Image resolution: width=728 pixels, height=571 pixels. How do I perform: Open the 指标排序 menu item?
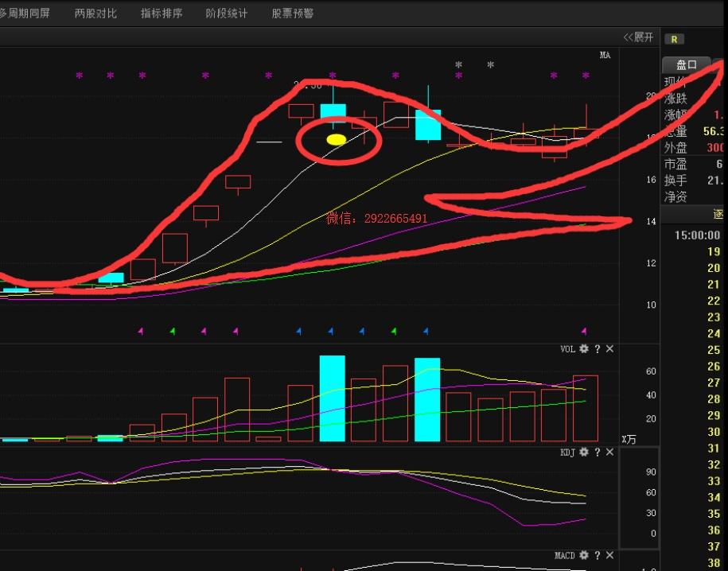[162, 13]
